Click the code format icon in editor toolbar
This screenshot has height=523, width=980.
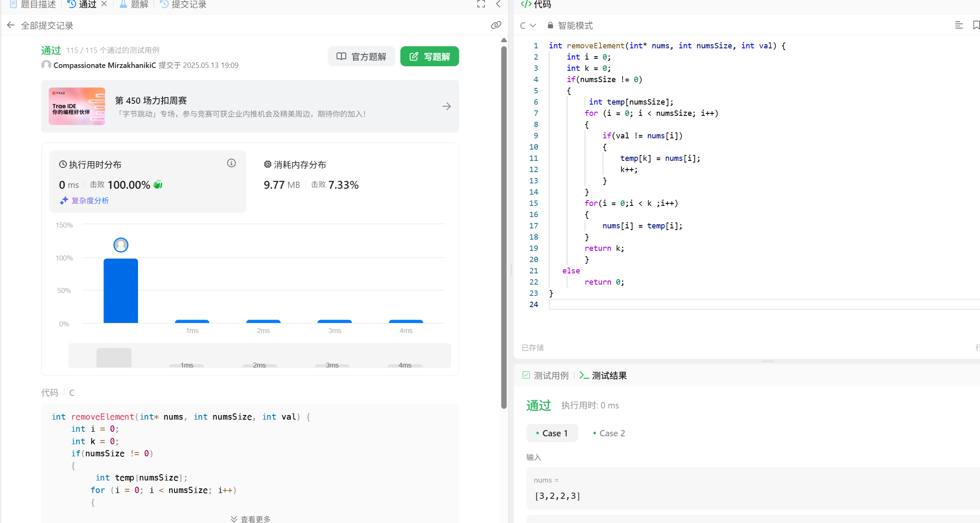[959, 25]
